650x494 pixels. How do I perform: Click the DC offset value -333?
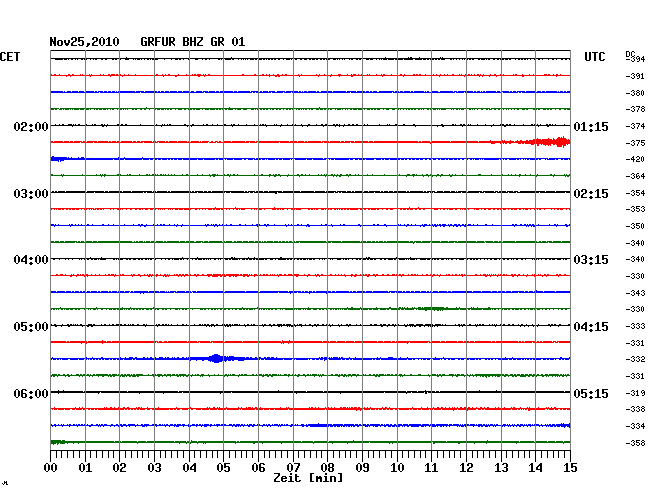pos(635,327)
